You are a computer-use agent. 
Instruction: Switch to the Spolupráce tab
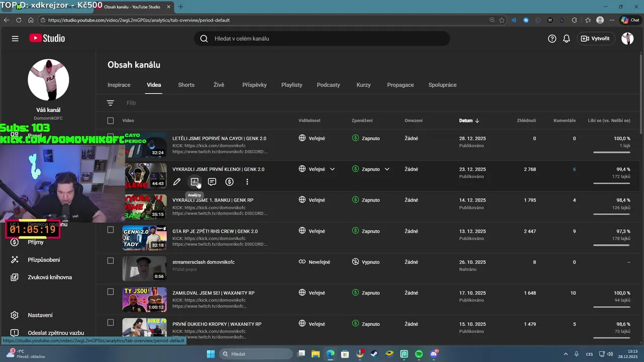[x=443, y=85]
